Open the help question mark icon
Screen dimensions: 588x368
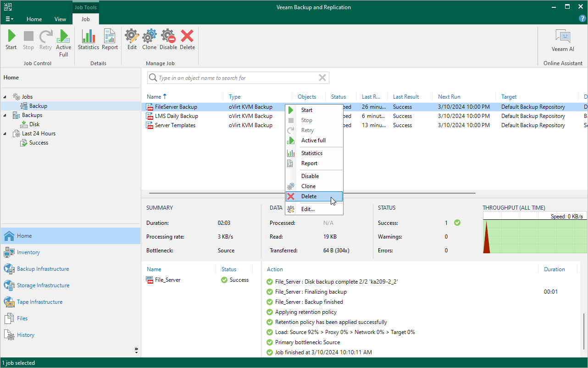582,19
